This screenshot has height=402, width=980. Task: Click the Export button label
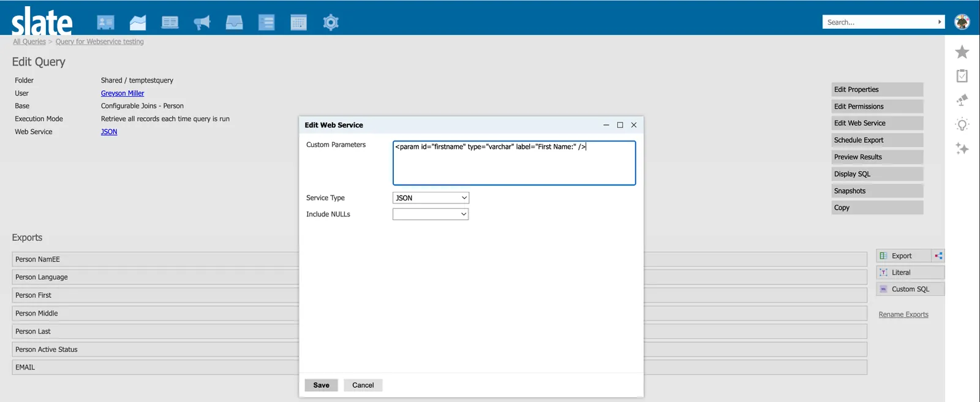click(x=902, y=256)
